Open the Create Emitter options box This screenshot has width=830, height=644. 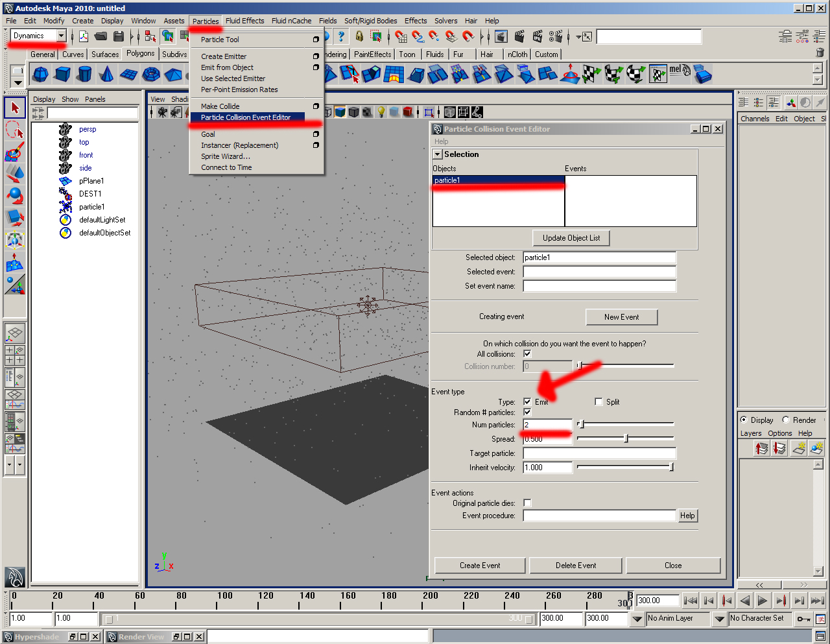click(316, 56)
